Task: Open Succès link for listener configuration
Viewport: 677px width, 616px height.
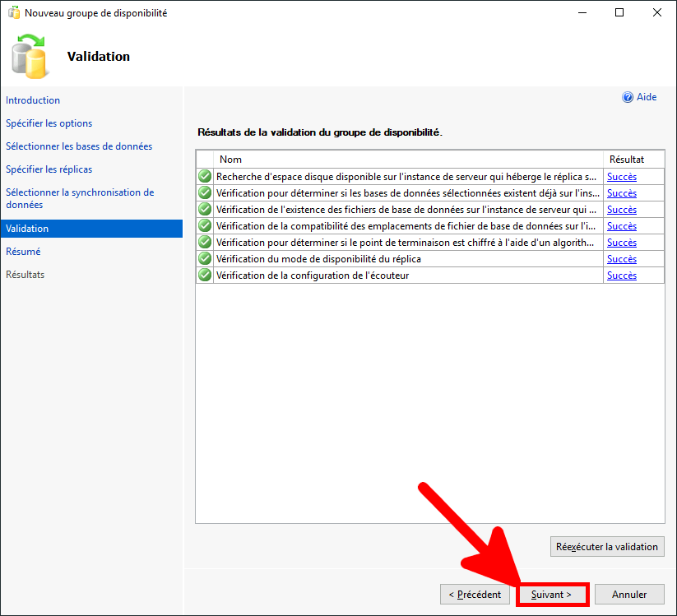Action: (621, 275)
